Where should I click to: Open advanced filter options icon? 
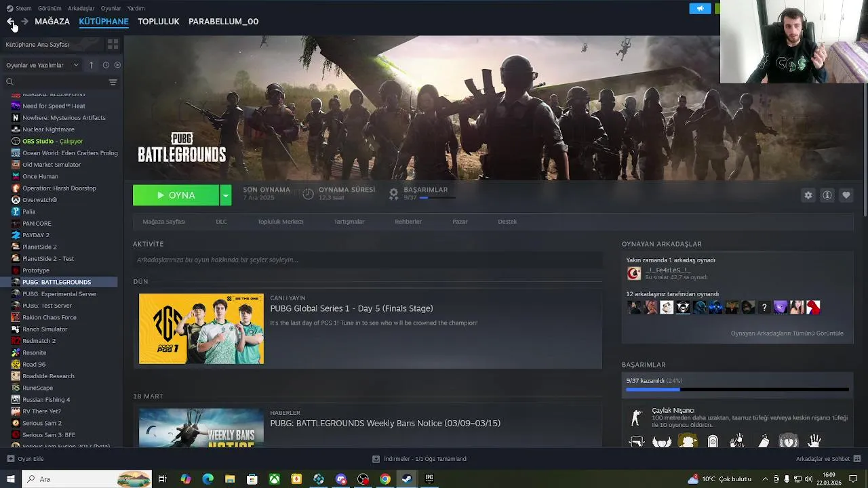(113, 82)
